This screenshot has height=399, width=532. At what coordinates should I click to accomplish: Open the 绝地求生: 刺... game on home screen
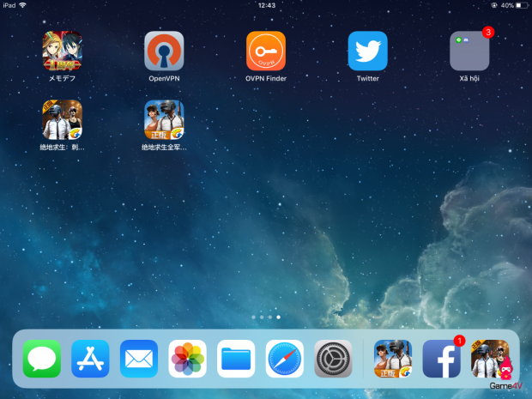point(63,120)
